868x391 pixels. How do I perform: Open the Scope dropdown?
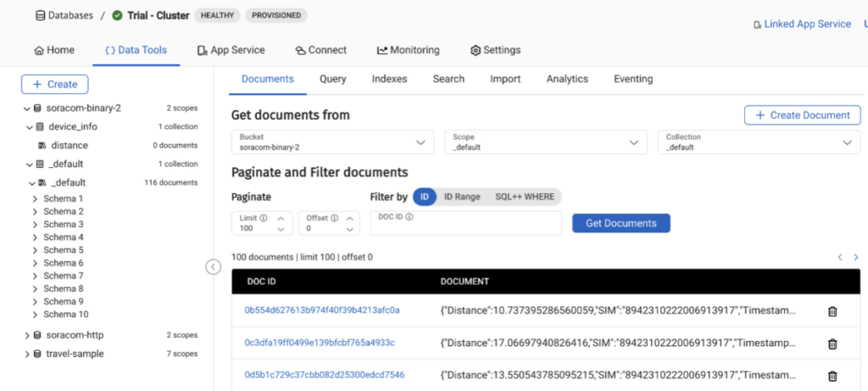click(545, 142)
